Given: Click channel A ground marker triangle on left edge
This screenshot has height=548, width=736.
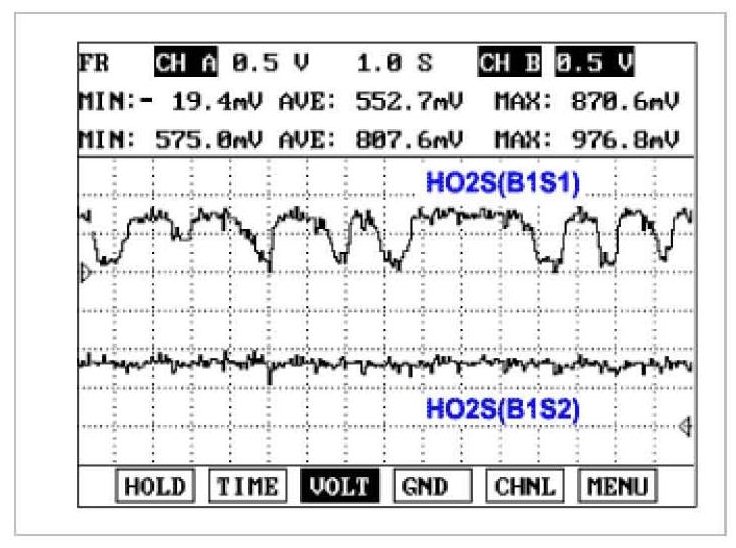Looking at the screenshot, I should (x=85, y=272).
